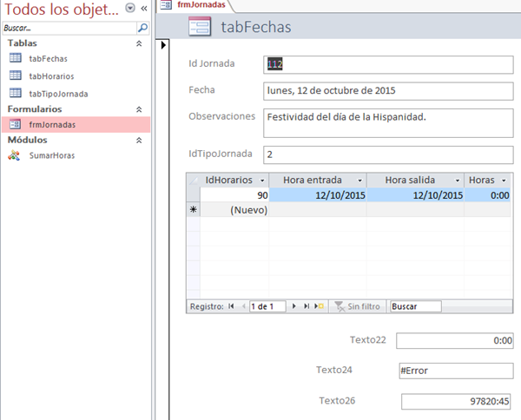Viewport: 521px width, 420px height.
Task: Click the Texto26 field showing 97820:45
Action: 456,402
